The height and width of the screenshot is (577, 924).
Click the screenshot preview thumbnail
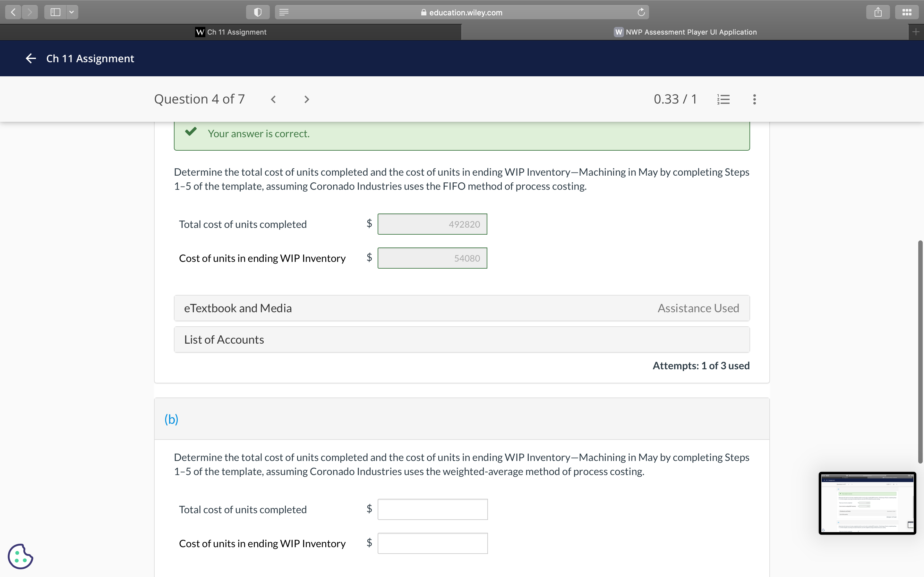pos(867,503)
